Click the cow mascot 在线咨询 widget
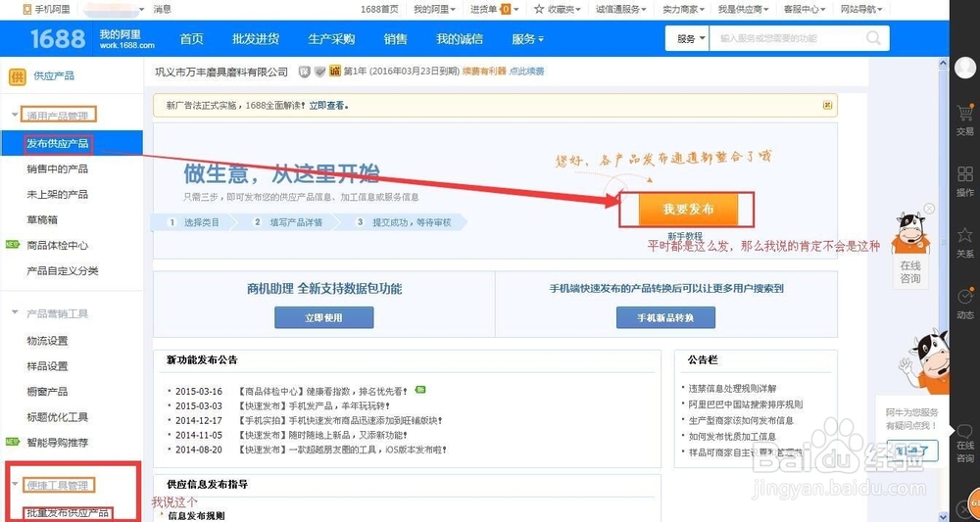 tap(910, 250)
